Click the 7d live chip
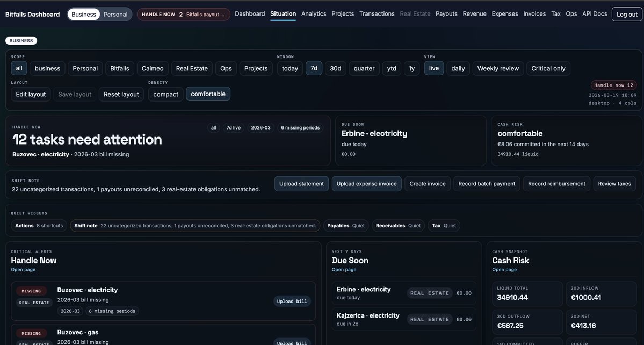The width and height of the screenshot is (644, 345). [234, 128]
